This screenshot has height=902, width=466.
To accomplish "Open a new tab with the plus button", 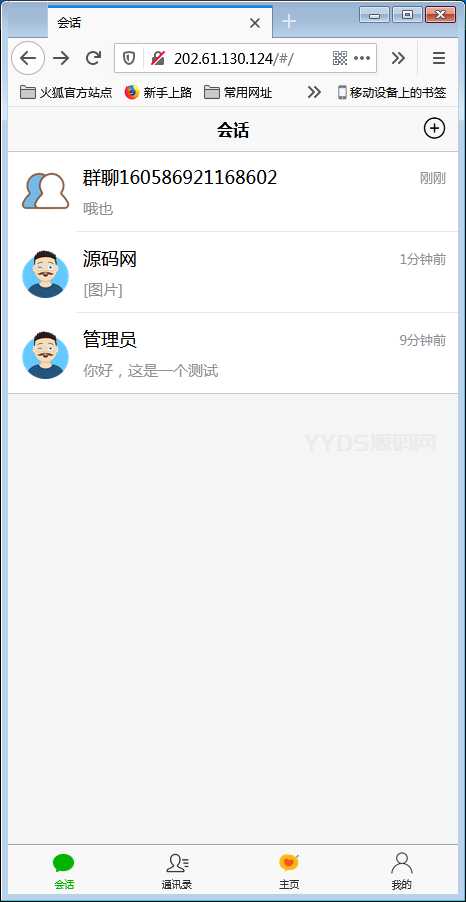I will pyautogui.click(x=289, y=22).
